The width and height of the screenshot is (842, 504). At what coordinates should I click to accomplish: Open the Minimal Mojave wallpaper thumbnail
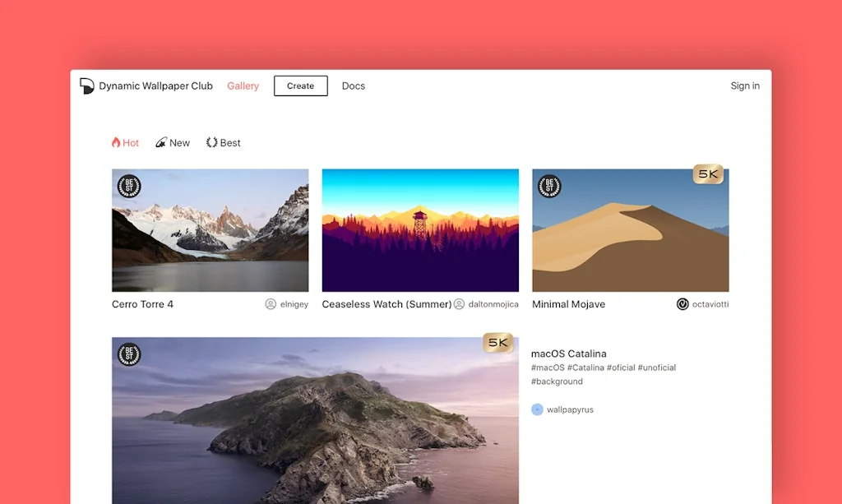[630, 230]
